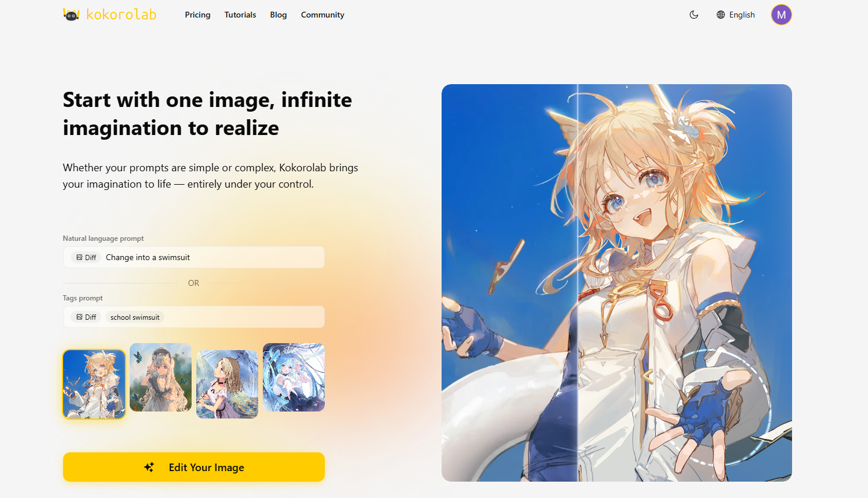
Task: Choose the second sample thumbnail with butterflies
Action: 161,378
